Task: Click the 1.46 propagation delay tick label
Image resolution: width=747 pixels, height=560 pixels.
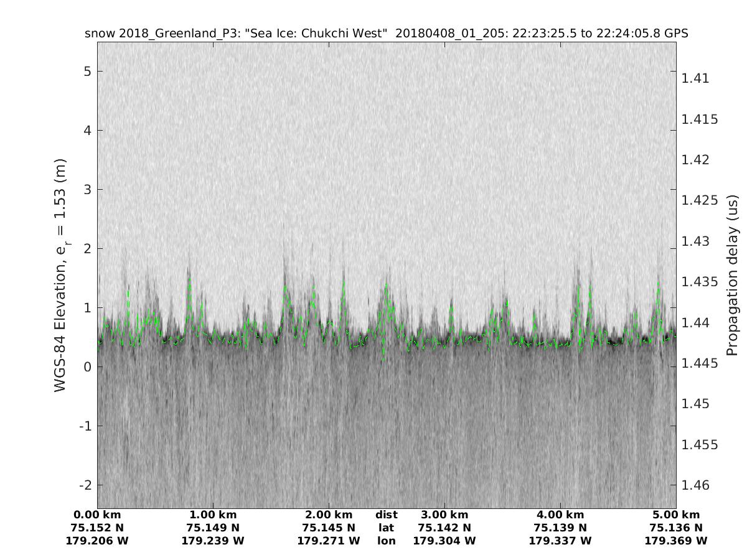Action: coord(695,485)
